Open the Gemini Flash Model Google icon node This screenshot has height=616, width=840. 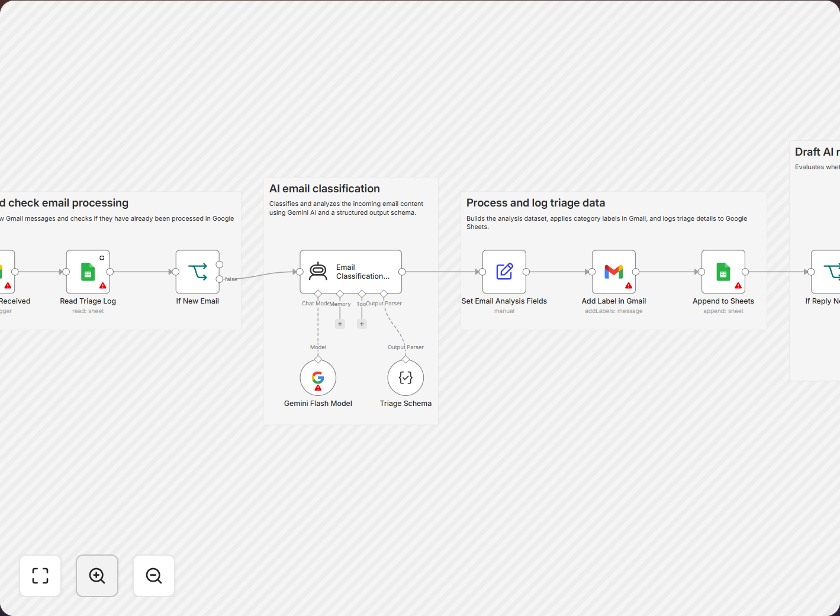click(x=318, y=378)
